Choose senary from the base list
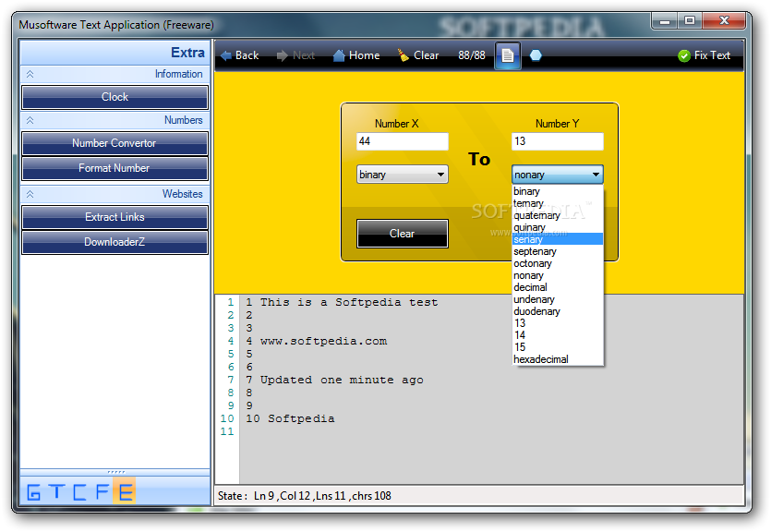 tap(557, 239)
